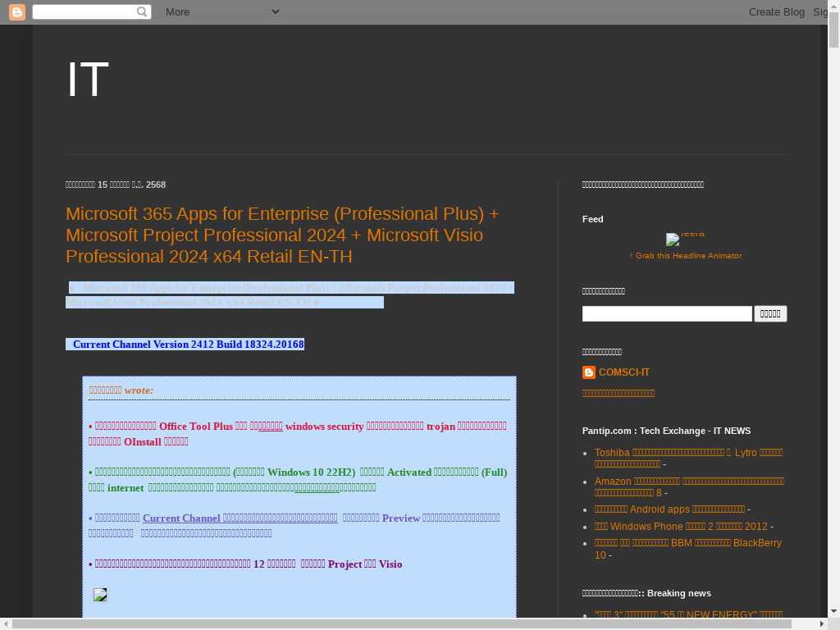
Task: Focus the sidebar blog search field
Action: [x=667, y=314]
